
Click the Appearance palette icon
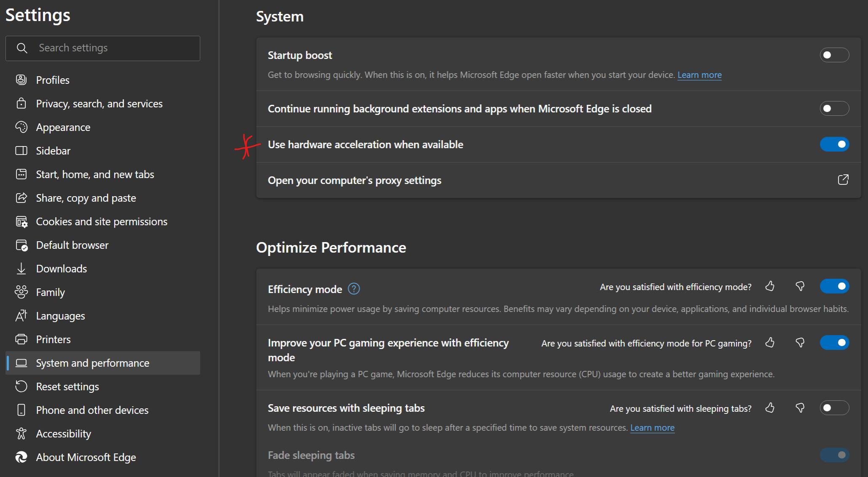(21, 127)
